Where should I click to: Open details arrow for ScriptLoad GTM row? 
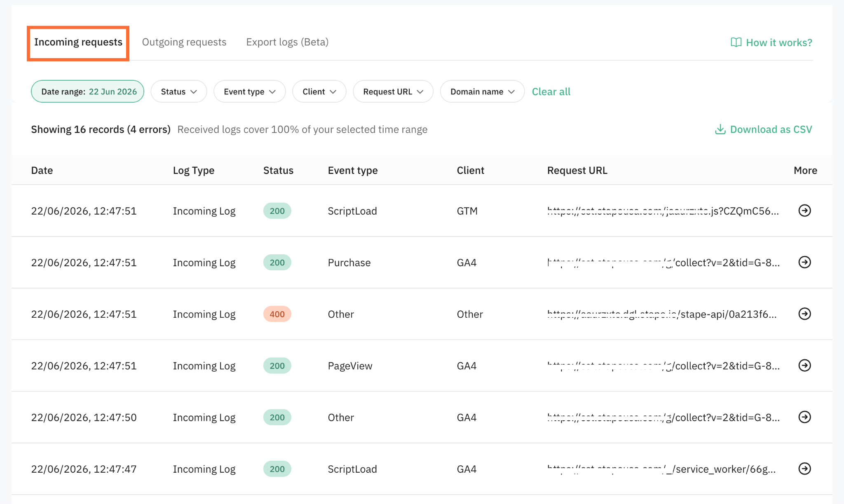coord(804,211)
